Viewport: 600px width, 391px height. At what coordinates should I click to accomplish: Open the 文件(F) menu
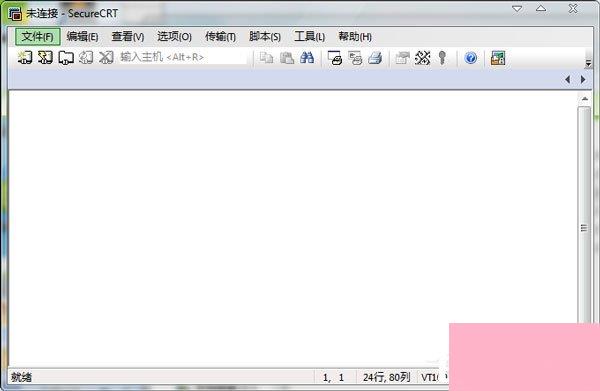point(38,37)
